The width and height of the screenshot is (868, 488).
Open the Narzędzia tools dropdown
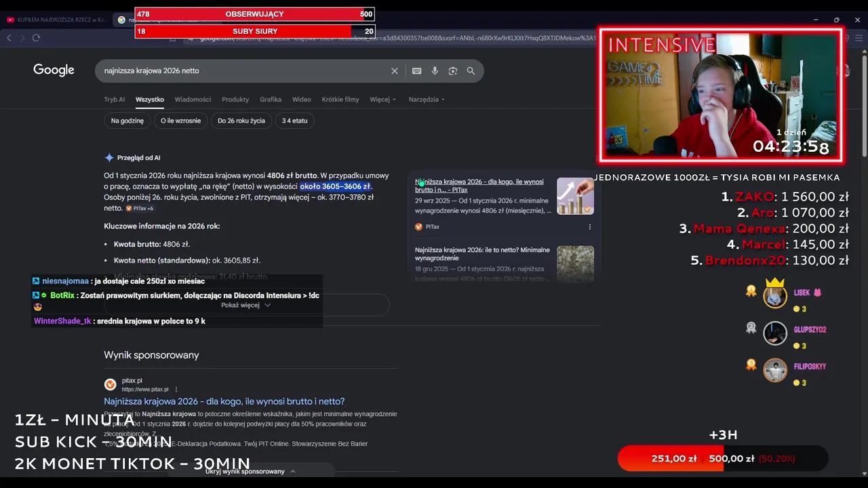pyautogui.click(x=427, y=100)
